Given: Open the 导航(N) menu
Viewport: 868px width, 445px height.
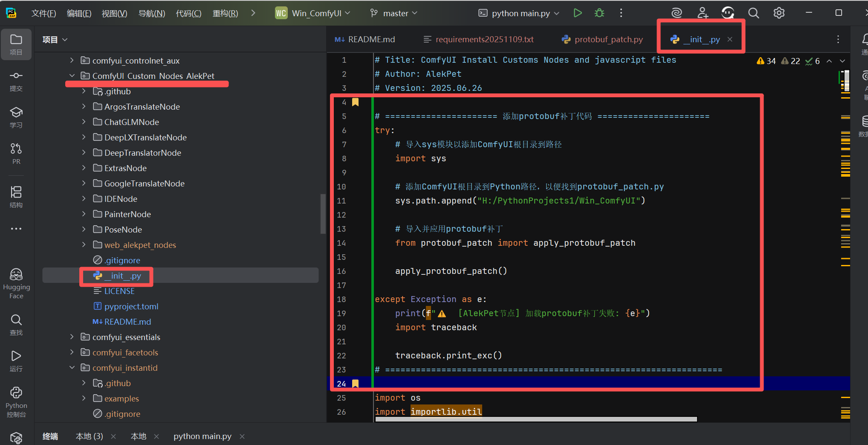Looking at the screenshot, I should tap(152, 13).
